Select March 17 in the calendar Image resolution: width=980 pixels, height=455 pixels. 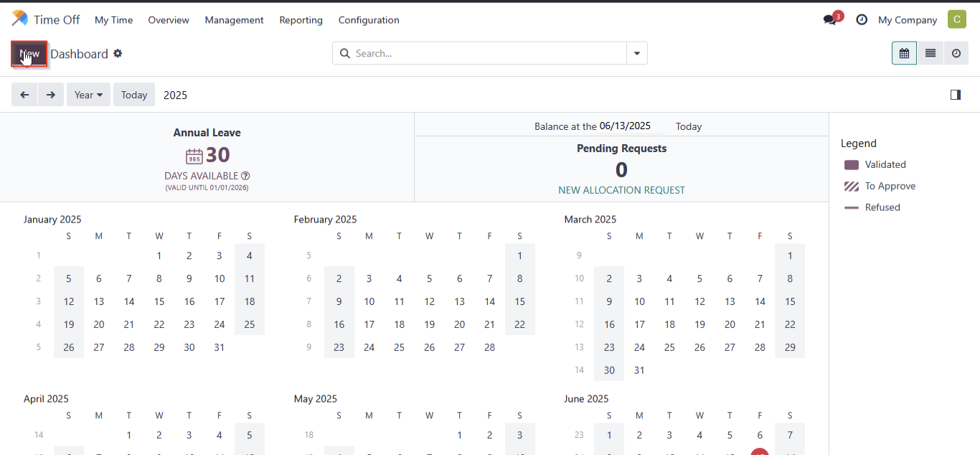click(x=640, y=324)
